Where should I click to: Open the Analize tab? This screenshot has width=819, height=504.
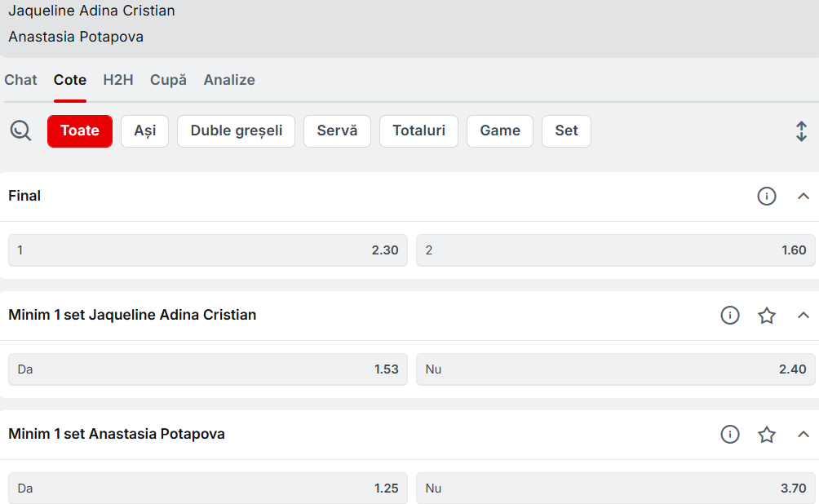[229, 80]
